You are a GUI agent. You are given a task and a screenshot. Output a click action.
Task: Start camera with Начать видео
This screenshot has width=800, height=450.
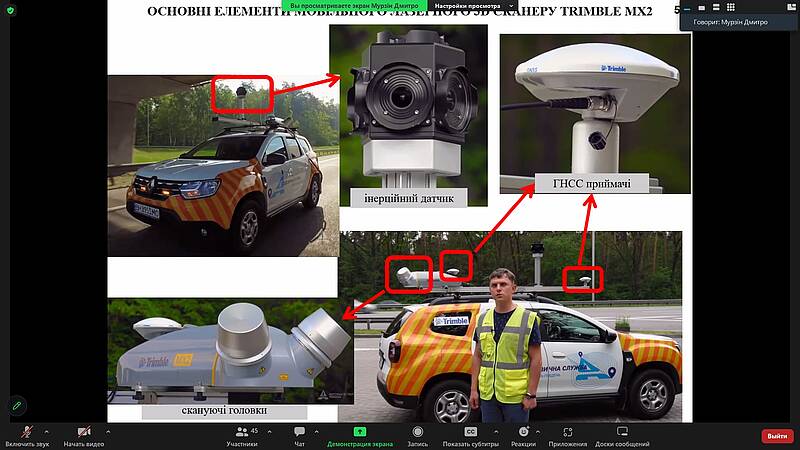pos(84,436)
